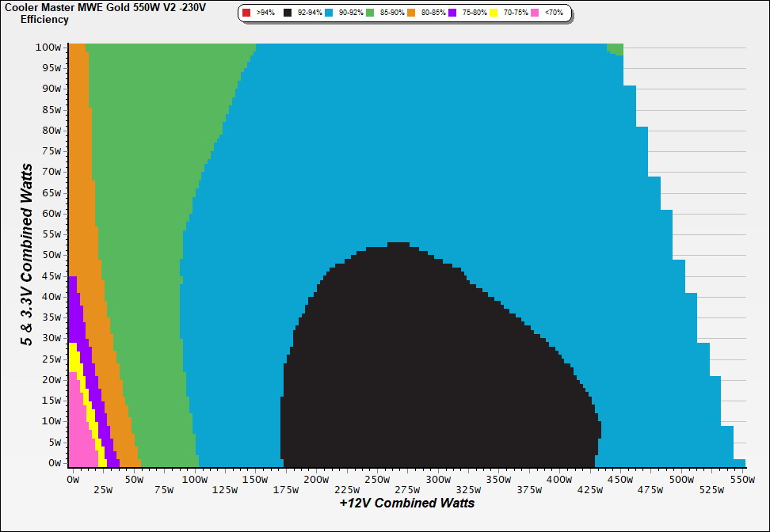The image size is (770, 532).
Task: Click the black 92-94% legend swatch
Action: (x=287, y=13)
